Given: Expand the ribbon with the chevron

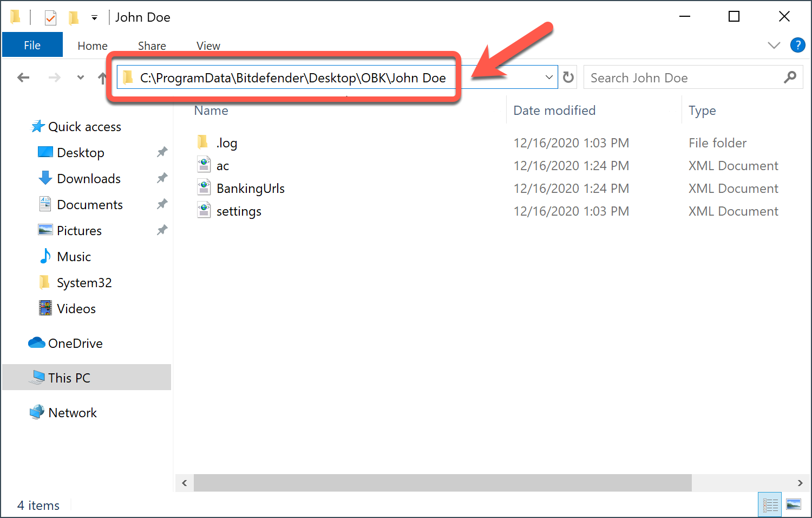Looking at the screenshot, I should (774, 46).
